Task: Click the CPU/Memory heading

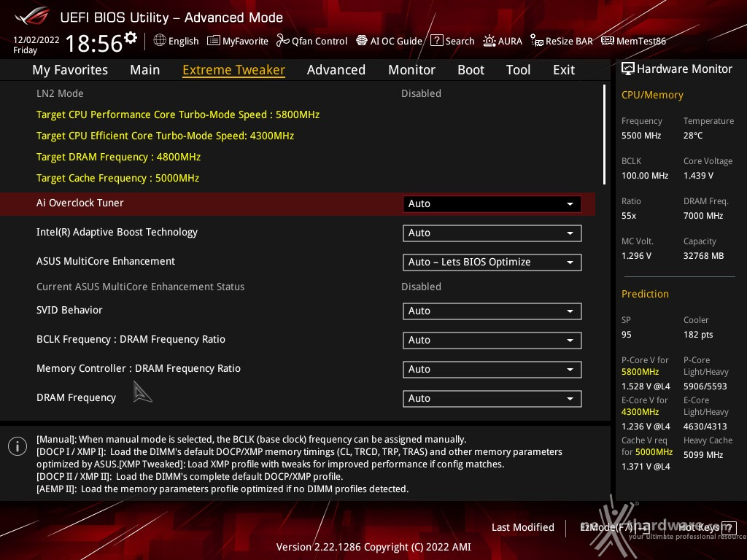Action: pos(652,95)
